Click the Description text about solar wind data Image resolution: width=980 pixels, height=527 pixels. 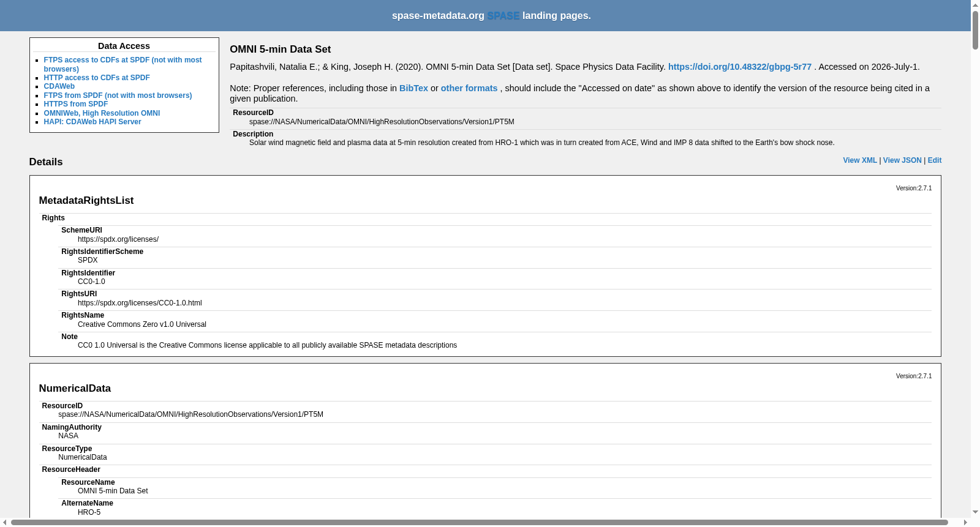pyautogui.click(x=541, y=143)
